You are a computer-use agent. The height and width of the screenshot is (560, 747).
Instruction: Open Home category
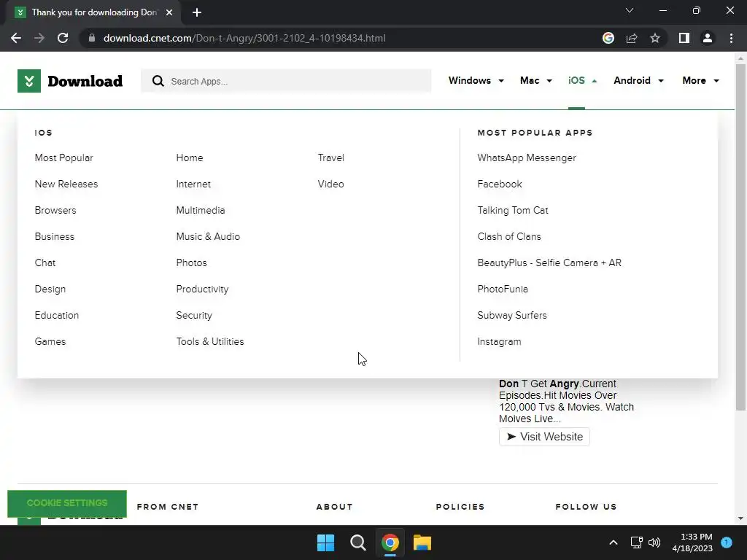click(190, 157)
